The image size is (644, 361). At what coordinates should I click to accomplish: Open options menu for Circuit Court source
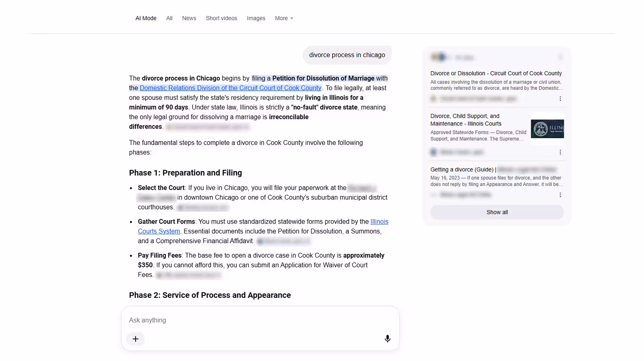click(x=560, y=99)
